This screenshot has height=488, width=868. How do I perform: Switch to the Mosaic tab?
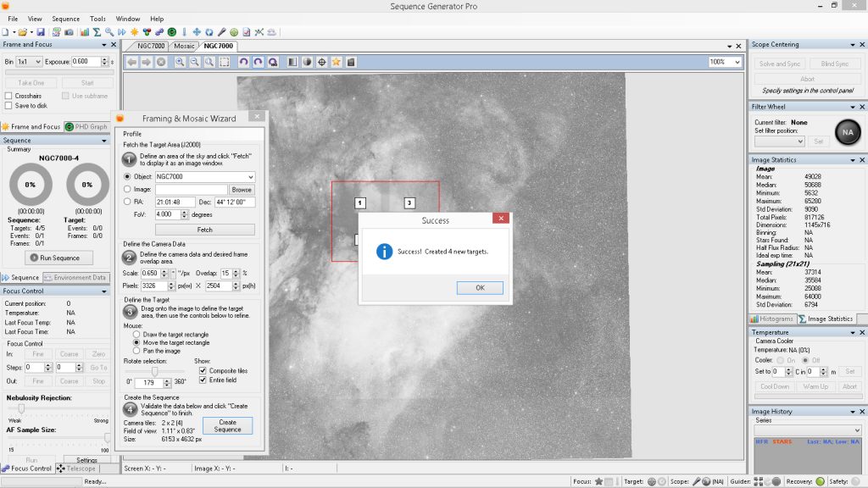click(184, 45)
